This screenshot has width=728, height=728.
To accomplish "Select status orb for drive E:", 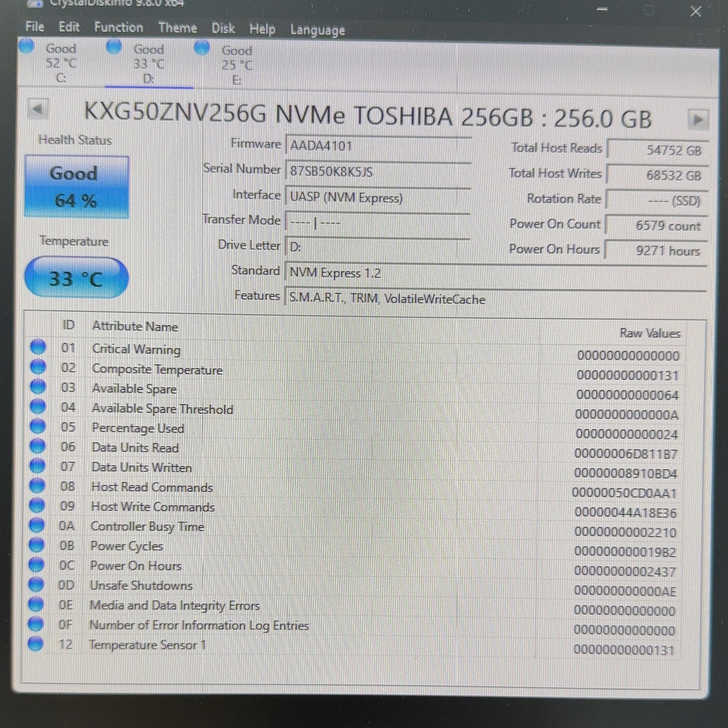I will coord(202,48).
